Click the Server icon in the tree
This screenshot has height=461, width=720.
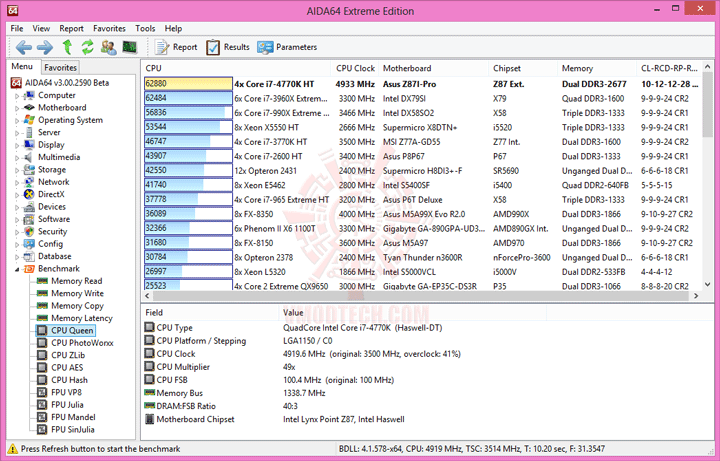pyautogui.click(x=29, y=132)
